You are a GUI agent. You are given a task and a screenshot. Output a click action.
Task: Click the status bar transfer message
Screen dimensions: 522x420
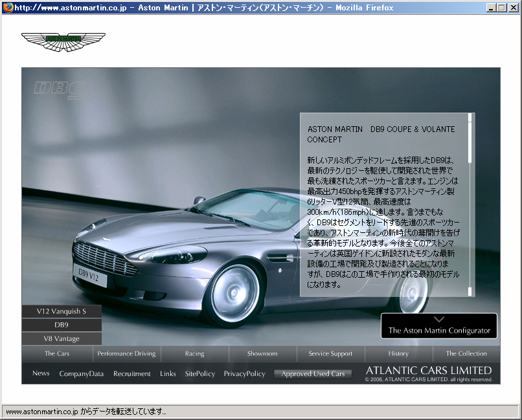coord(86,412)
